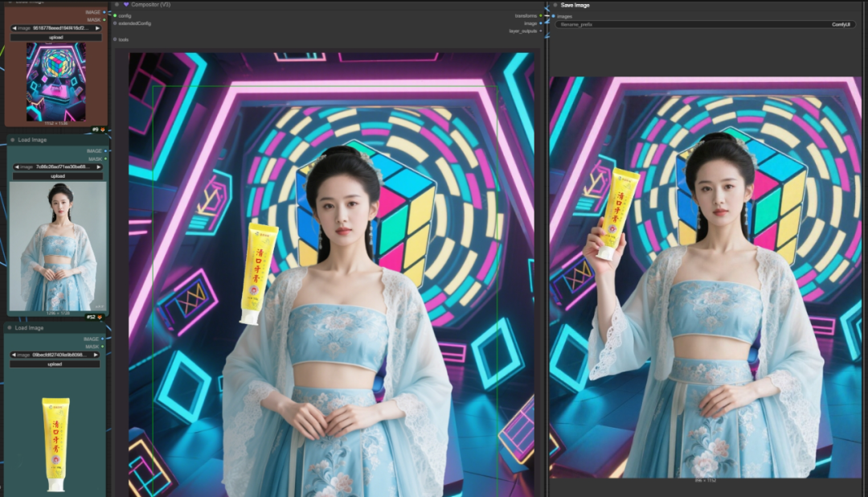The height and width of the screenshot is (497, 868).
Task: Select the yellow toothpaste tube thumbnail preview
Action: click(56, 445)
